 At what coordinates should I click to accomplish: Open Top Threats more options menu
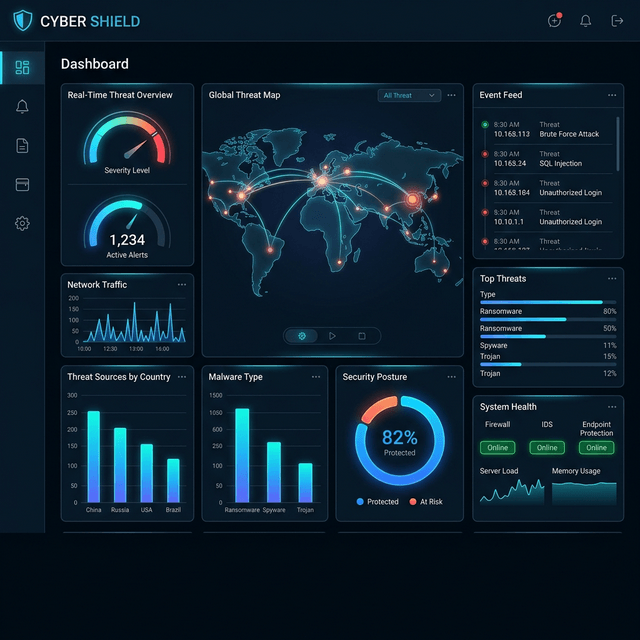point(612,278)
